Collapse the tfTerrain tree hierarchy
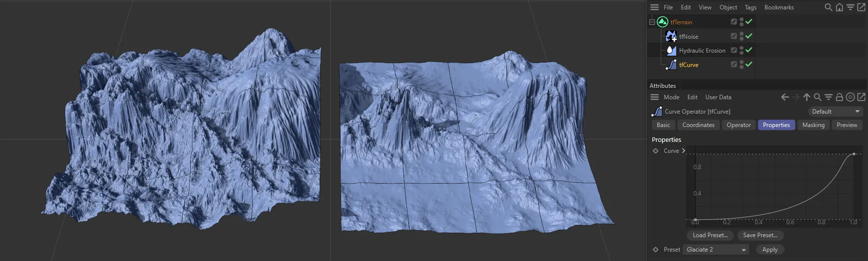 (x=652, y=22)
